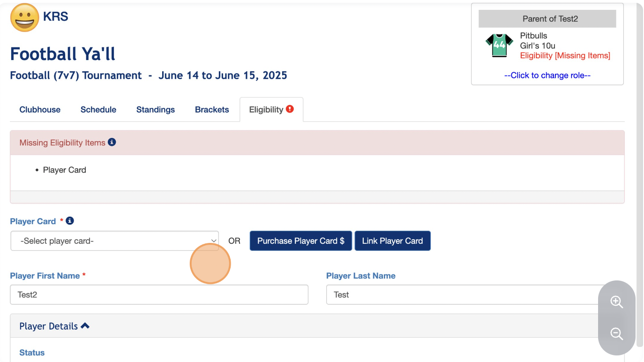Click the zoom out magnifier icon
644x362 pixels.
[616, 334]
